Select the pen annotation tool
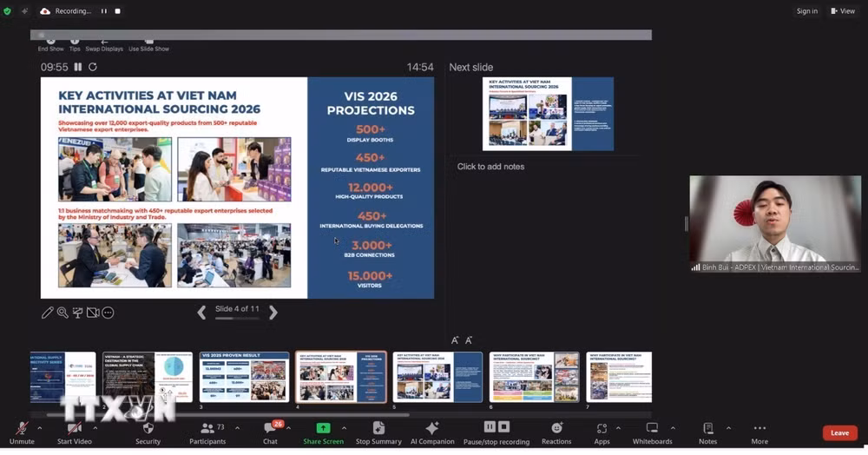 click(48, 313)
